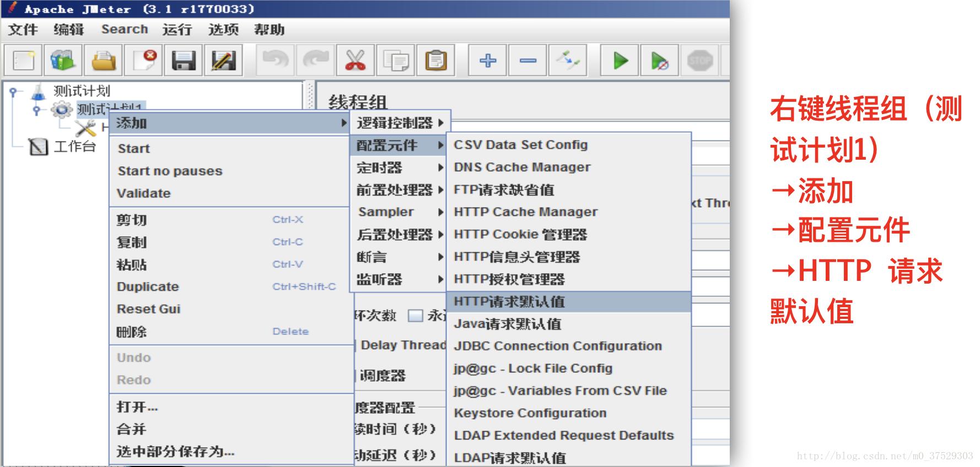This screenshot has width=980, height=467.
Task: Collapse the root 测试计划 tree node
Action: click(13, 91)
